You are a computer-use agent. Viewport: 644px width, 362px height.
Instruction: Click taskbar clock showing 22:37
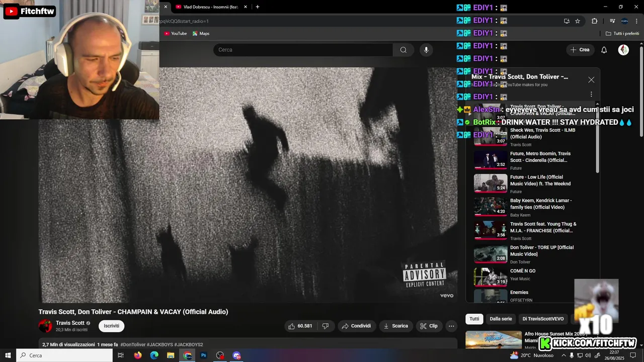click(x=614, y=355)
